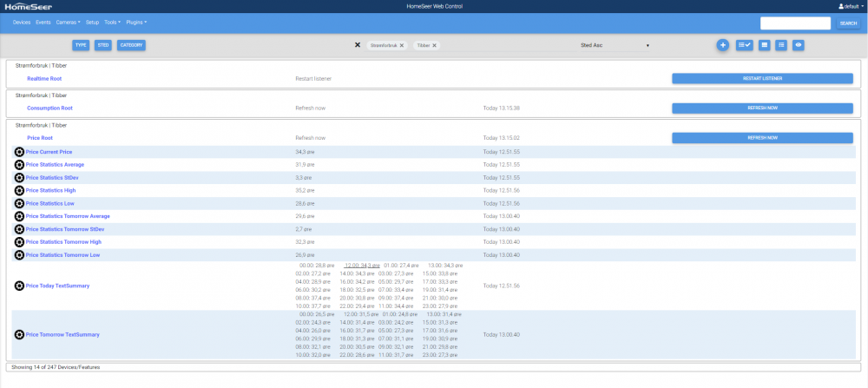
Task: Clear all filters with the X icon
Action: click(x=358, y=44)
